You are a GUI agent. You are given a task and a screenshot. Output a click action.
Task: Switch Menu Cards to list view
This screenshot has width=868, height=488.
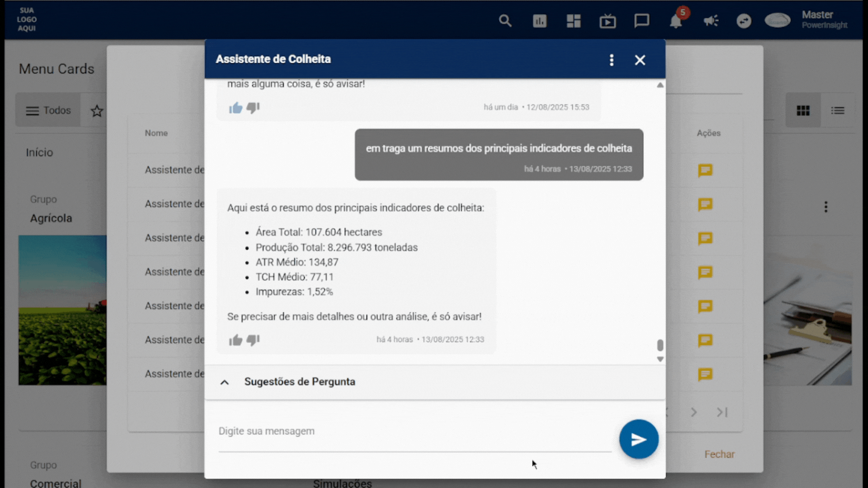coord(838,111)
